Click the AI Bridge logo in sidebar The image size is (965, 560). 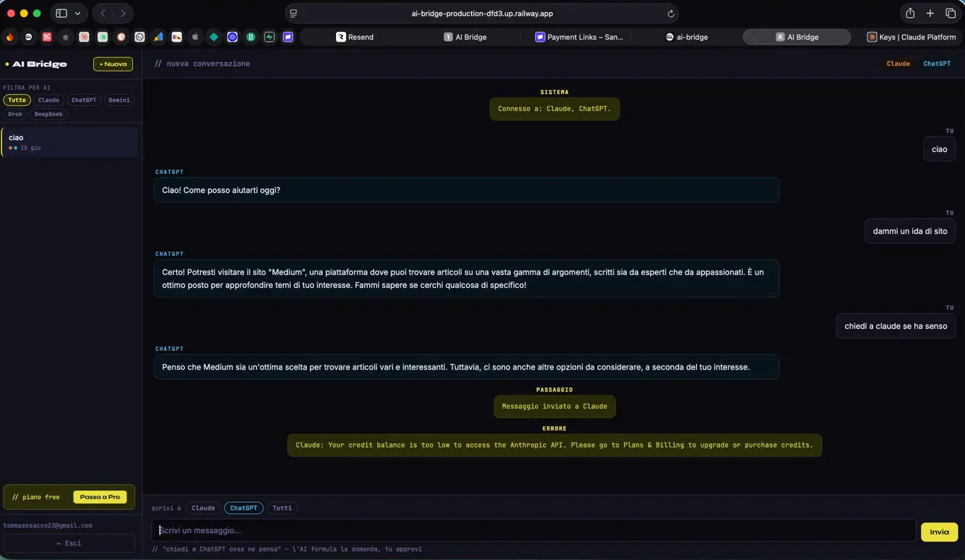37,64
